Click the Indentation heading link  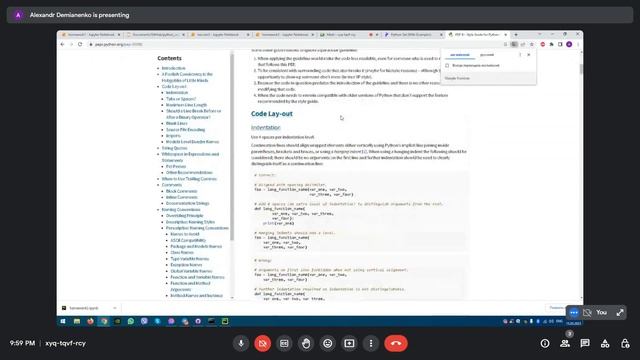pos(266,128)
